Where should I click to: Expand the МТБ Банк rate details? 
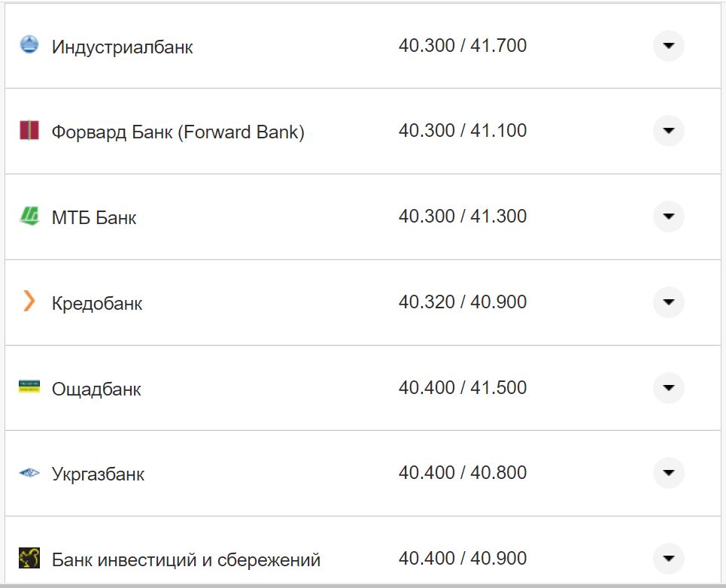(668, 217)
